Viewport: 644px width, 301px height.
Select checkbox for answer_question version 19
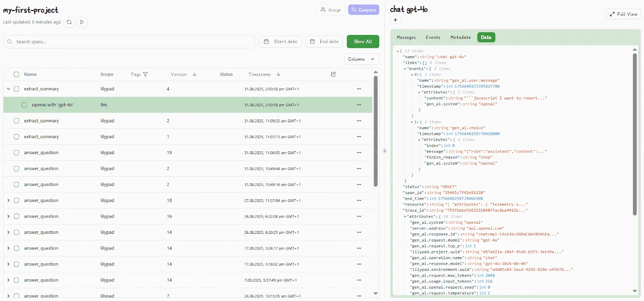click(x=17, y=153)
